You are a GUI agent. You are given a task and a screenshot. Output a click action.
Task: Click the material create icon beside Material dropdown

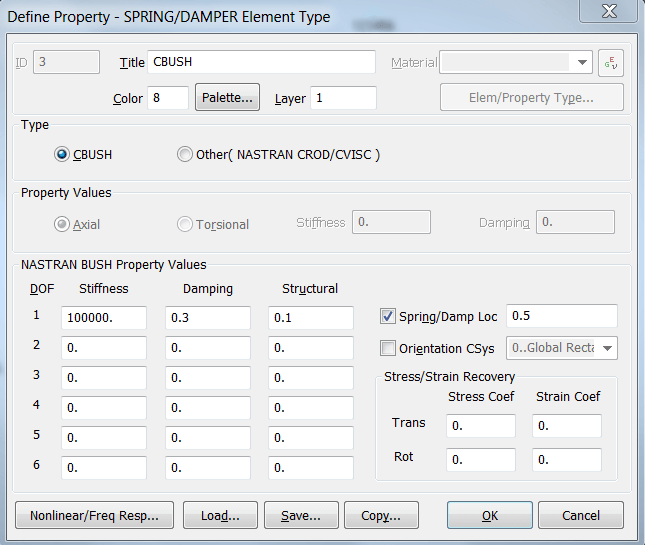pos(611,63)
